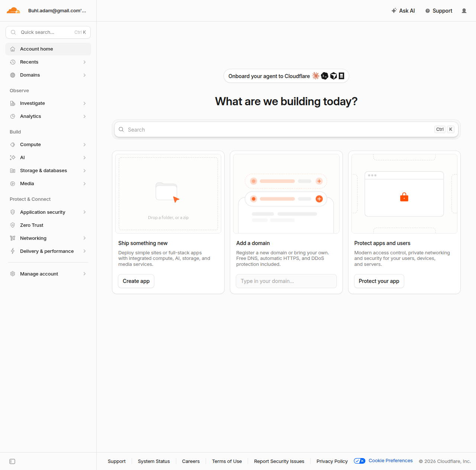Click the Recents clock icon
This screenshot has height=470, width=476.
pyautogui.click(x=13, y=62)
